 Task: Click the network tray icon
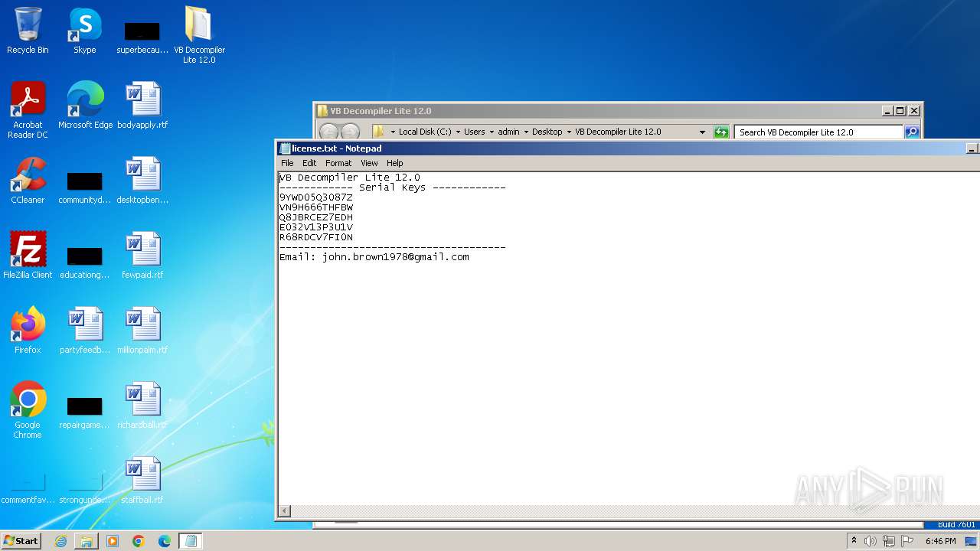click(889, 541)
